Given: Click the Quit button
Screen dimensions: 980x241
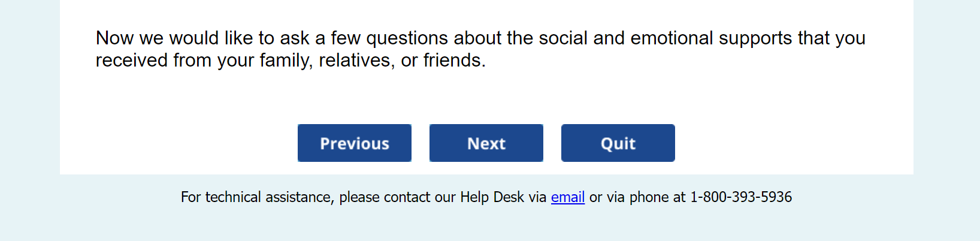Looking at the screenshot, I should coord(618,143).
